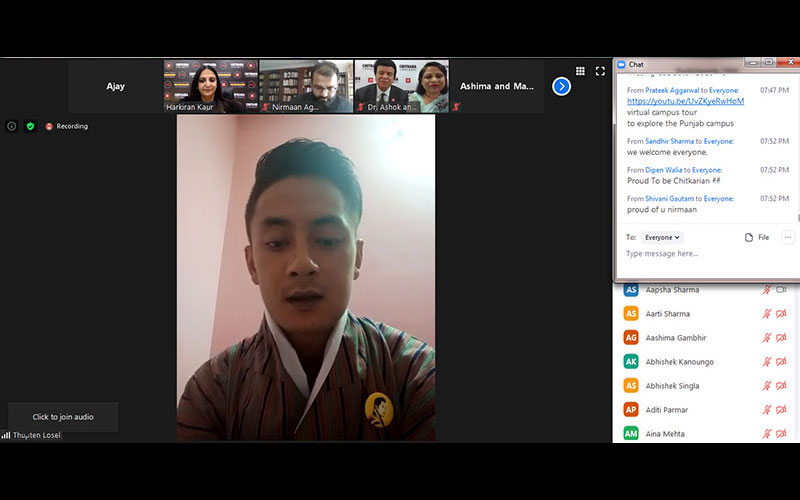Click the File attachment icon in chat
Image resolution: width=800 pixels, height=500 pixels.
click(x=756, y=237)
